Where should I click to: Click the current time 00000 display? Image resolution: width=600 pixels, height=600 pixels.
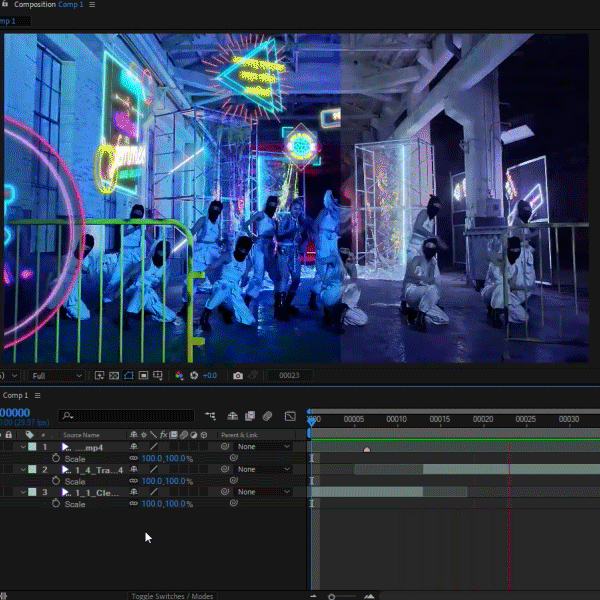pyautogui.click(x=15, y=412)
